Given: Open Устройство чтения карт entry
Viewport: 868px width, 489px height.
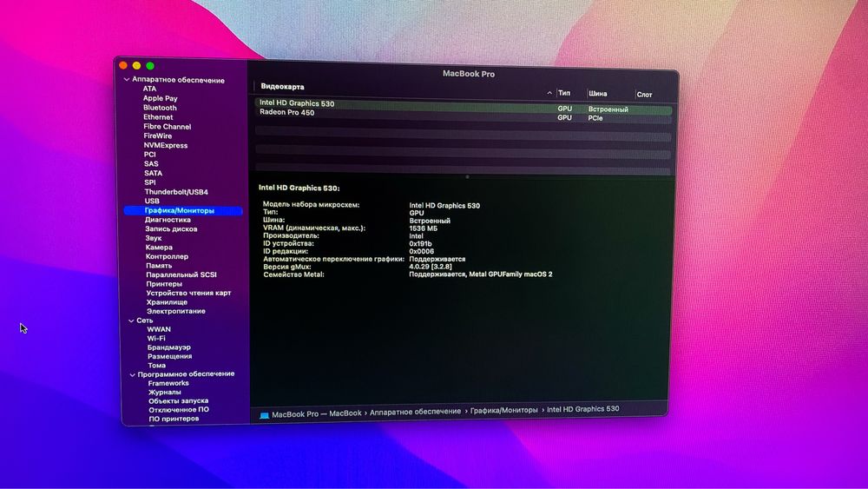Looking at the screenshot, I should tap(188, 293).
